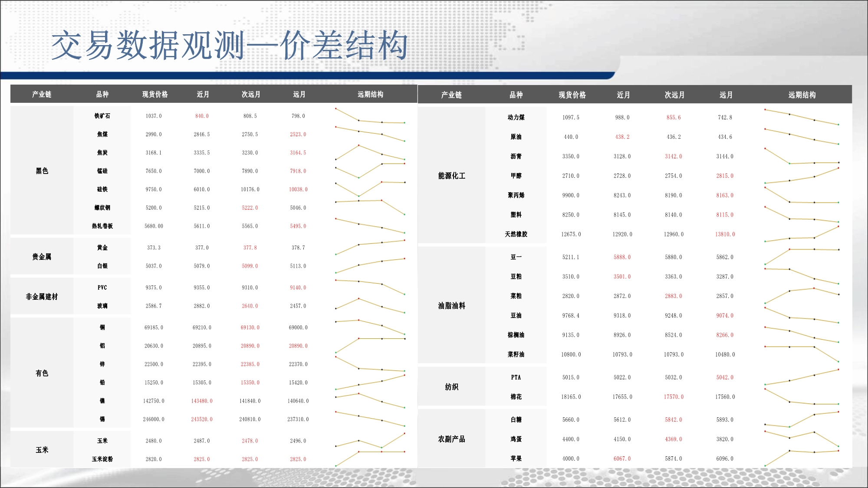Select the left table 现货价格 header
This screenshot has width=868, height=488.
pos(155,94)
